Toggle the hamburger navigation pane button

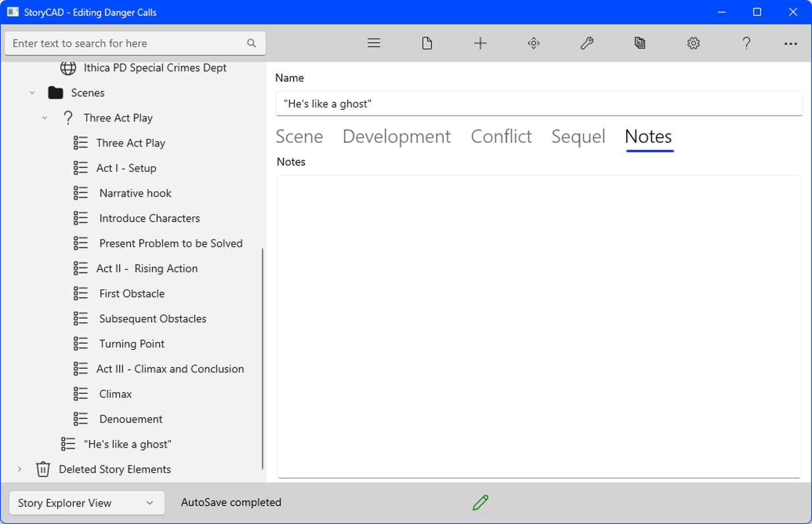point(373,43)
